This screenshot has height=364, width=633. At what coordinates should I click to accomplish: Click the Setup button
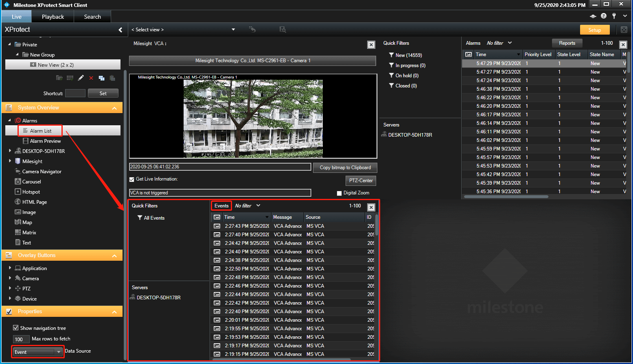595,30
